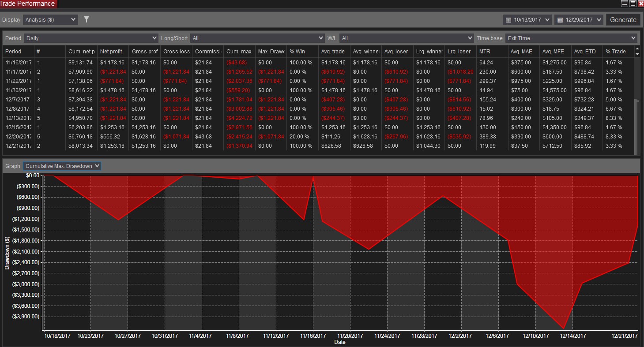Viewport: 644px width, 347px height.
Task: Minimize the Trade Performance window
Action: pos(625,4)
